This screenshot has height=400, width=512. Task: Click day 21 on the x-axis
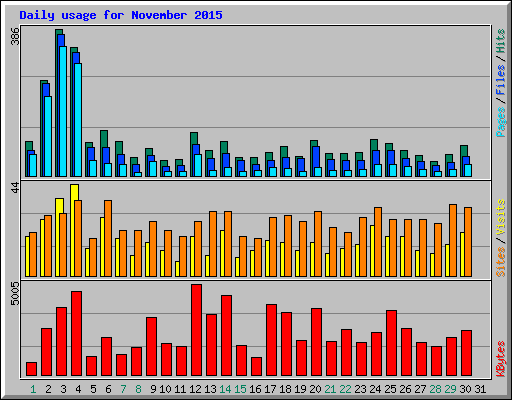[x=330, y=389]
